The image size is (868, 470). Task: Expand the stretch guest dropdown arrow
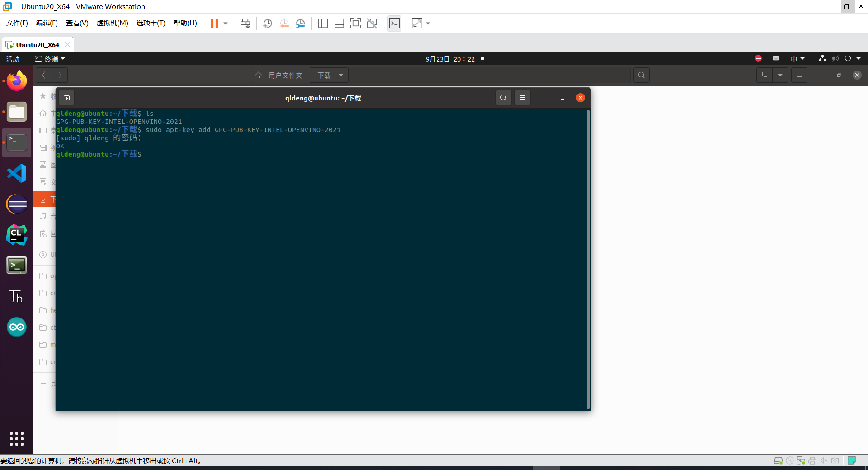tap(428, 24)
